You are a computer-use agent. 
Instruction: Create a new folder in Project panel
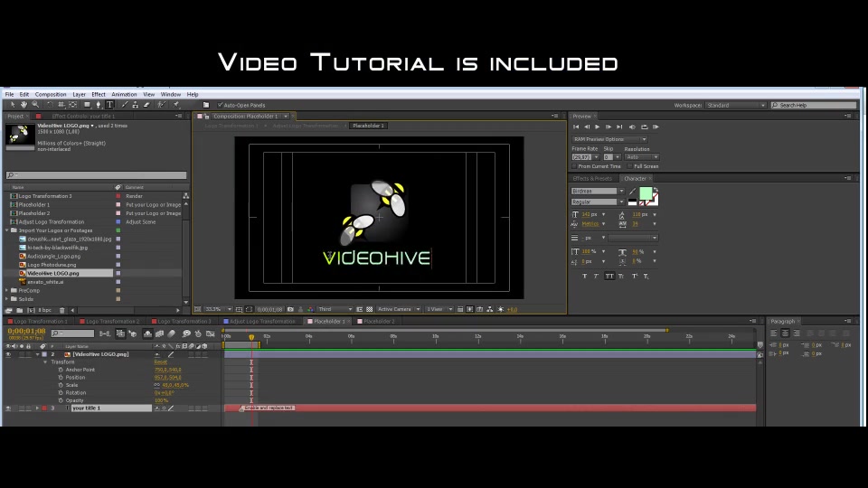coord(19,310)
